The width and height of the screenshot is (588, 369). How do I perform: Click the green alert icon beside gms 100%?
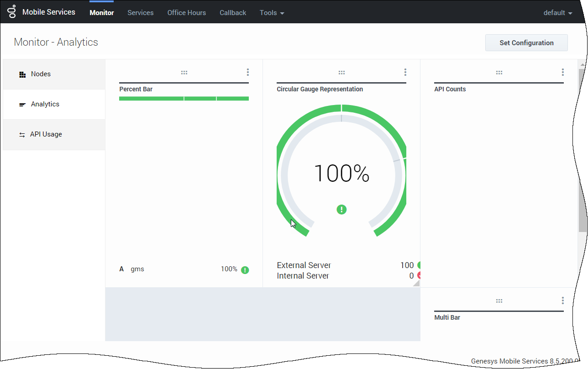pyautogui.click(x=245, y=270)
